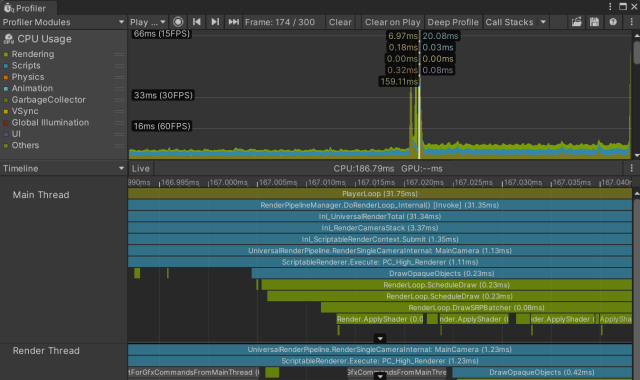This screenshot has width=640, height=380.
Task: Select Inl_UniversalRenderTotal (31.34ms) bar
Action: (x=380, y=216)
